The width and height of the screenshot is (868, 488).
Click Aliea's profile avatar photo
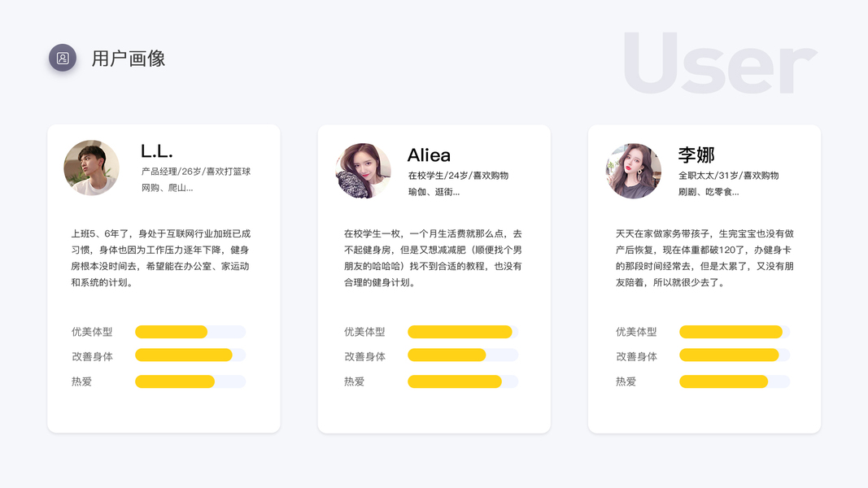(363, 171)
